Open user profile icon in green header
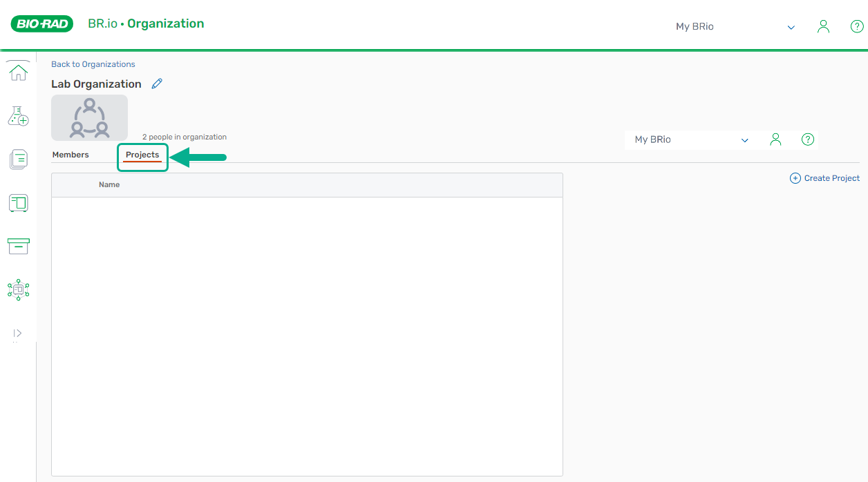The width and height of the screenshot is (868, 482). [x=823, y=27]
